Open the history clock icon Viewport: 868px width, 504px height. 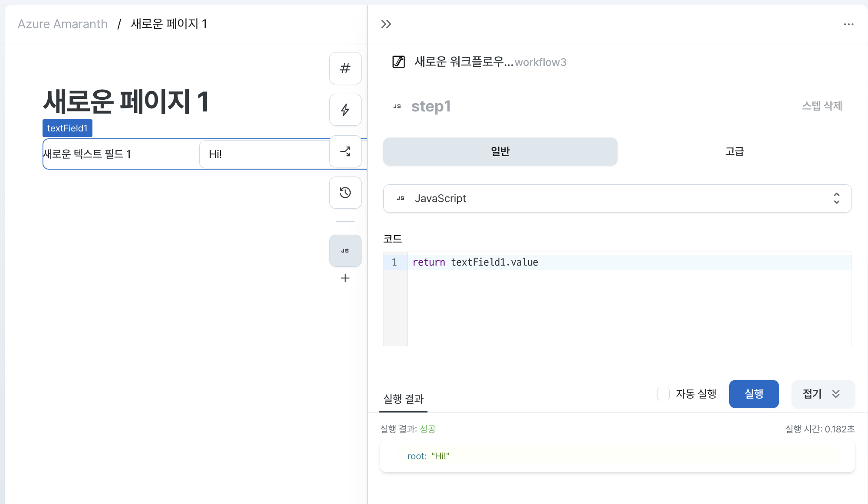pos(345,193)
